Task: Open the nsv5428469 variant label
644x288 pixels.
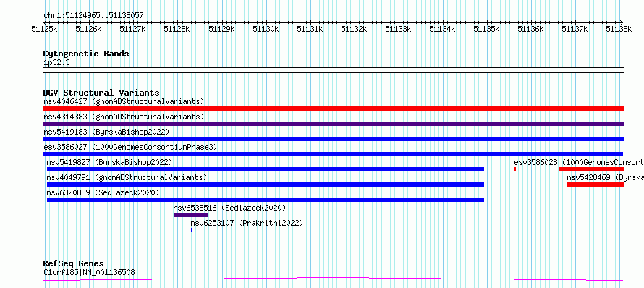Action: [605, 177]
